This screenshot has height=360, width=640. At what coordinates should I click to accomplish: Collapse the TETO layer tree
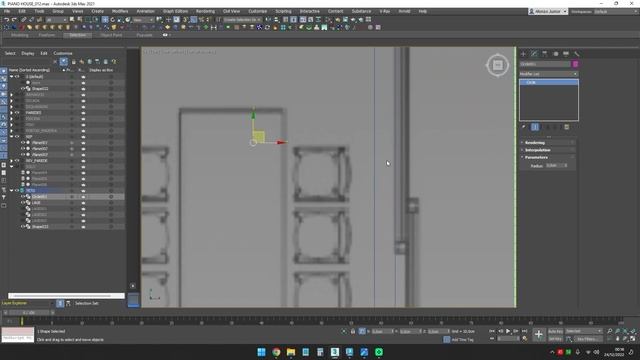coord(11,191)
